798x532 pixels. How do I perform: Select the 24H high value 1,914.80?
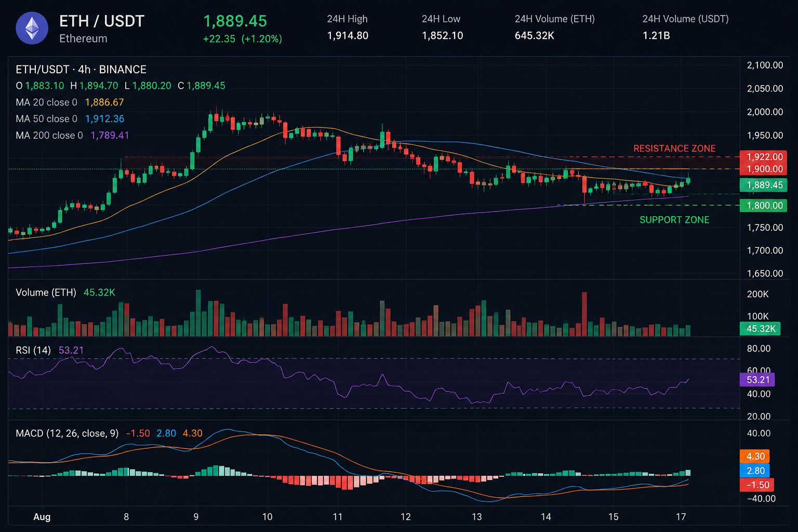point(348,35)
